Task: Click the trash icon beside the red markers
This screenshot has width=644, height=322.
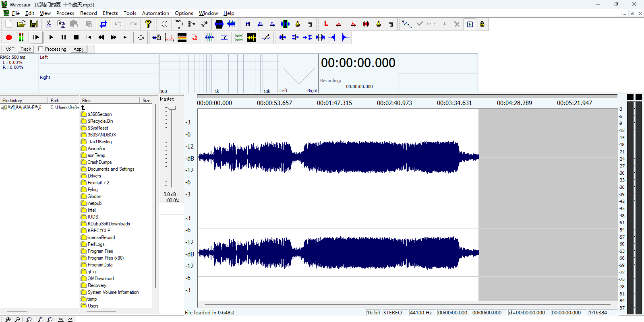Action: pyautogui.click(x=391, y=24)
